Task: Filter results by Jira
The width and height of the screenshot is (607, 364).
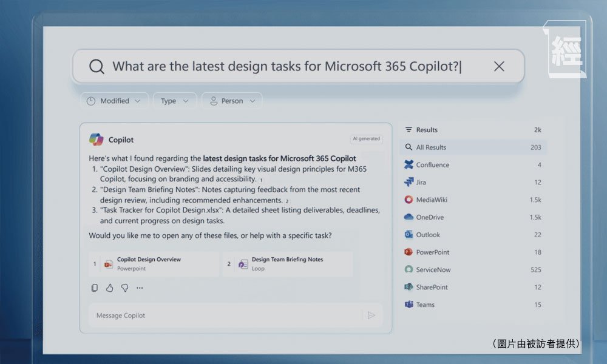Action: pyautogui.click(x=473, y=182)
